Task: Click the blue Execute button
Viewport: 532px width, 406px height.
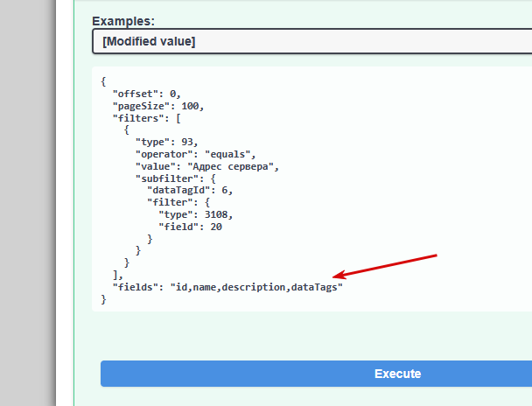Action: click(x=316, y=374)
